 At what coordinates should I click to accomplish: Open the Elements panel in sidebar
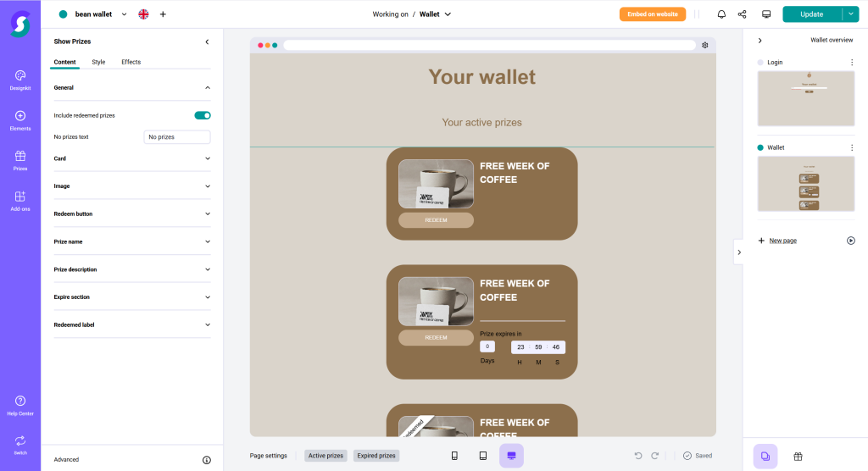20,120
